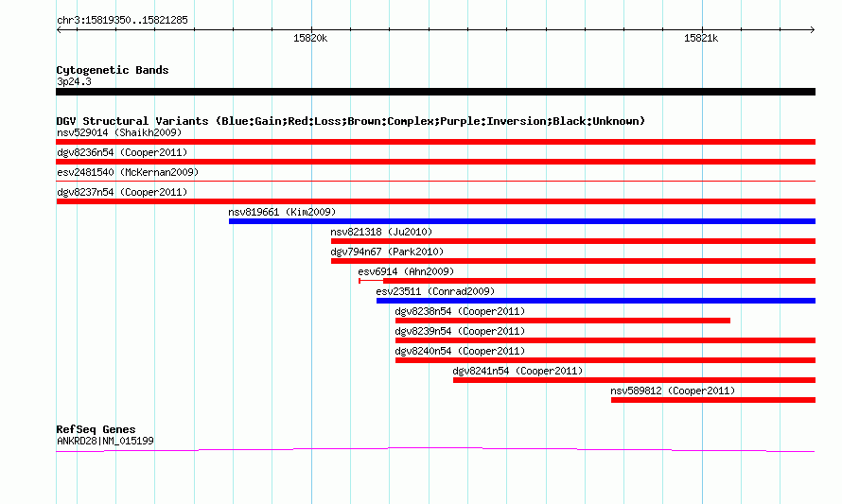This screenshot has width=842, height=504.
Task: Click the right arrowhead of the ruler
Action: click(x=812, y=29)
